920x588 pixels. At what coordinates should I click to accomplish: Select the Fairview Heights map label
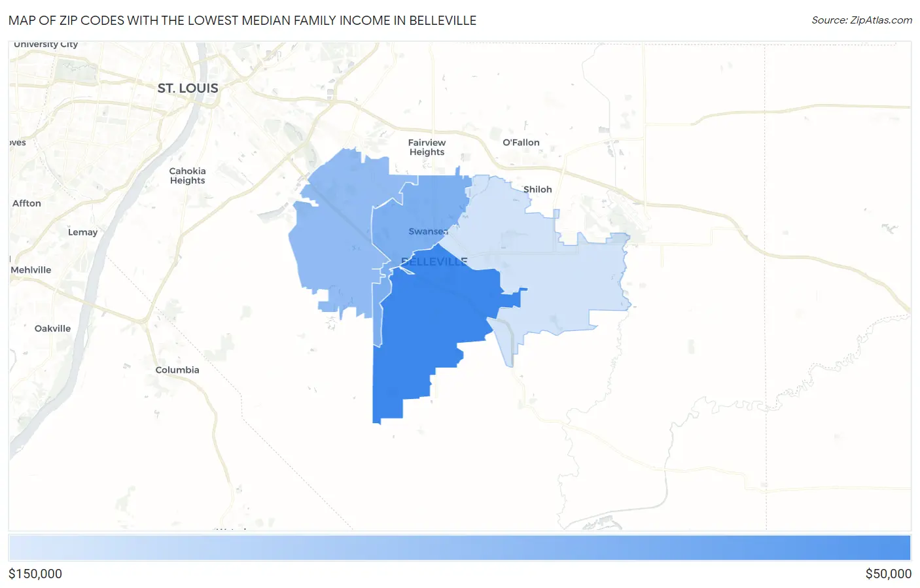tap(427, 147)
